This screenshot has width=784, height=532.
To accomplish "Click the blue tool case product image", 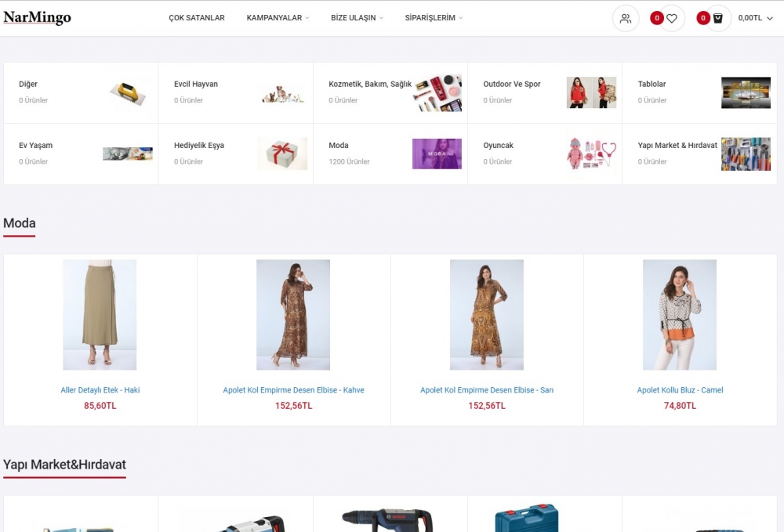I will coord(527,518).
